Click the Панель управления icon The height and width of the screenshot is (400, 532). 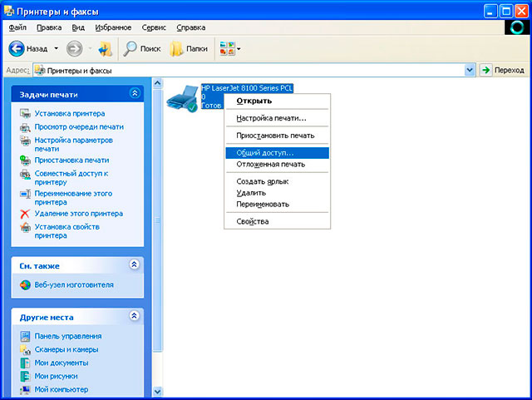[25, 336]
